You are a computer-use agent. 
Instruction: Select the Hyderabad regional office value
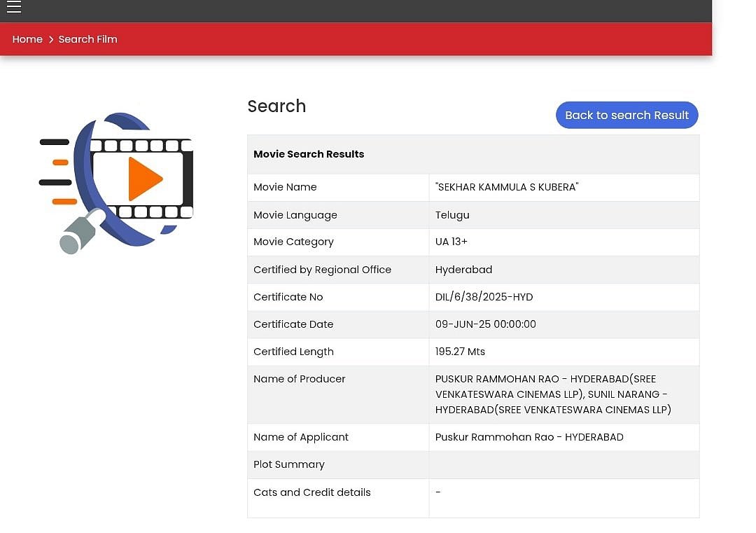463,270
